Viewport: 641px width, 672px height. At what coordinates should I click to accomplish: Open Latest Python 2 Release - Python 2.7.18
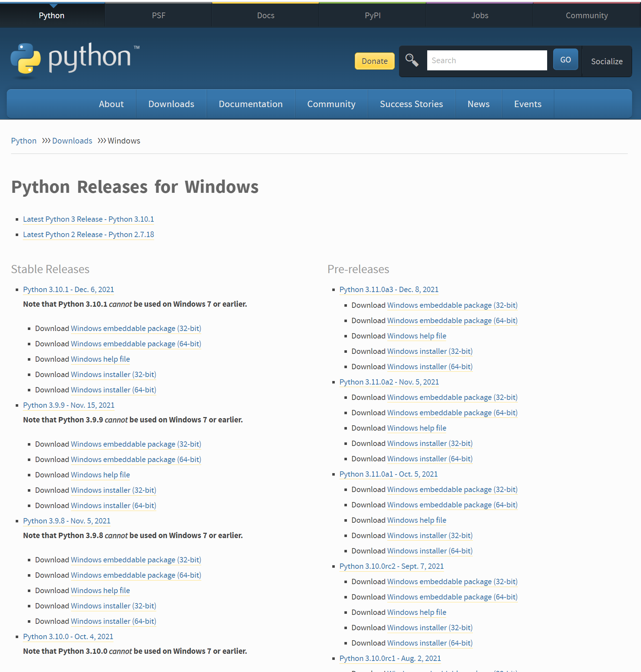[89, 235]
